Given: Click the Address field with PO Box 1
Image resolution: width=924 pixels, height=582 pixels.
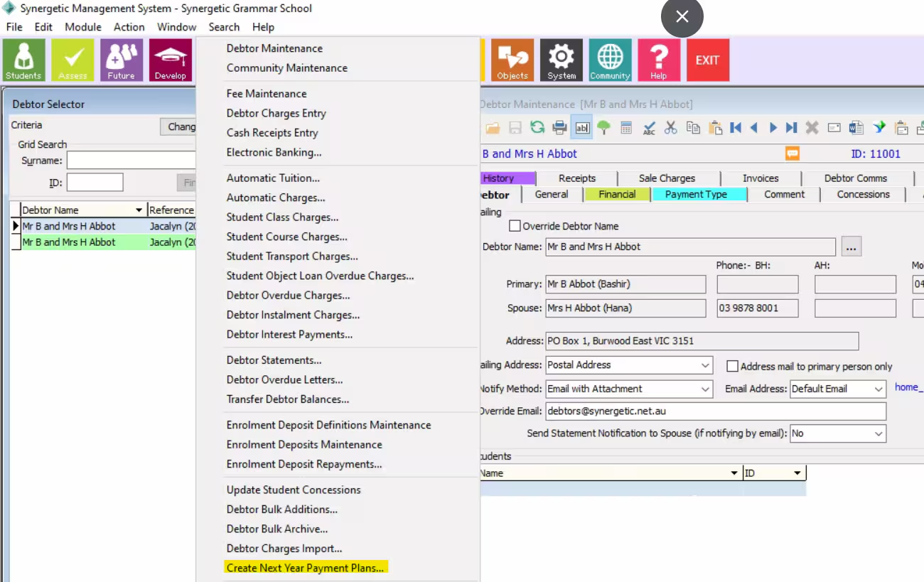Looking at the screenshot, I should (702, 341).
